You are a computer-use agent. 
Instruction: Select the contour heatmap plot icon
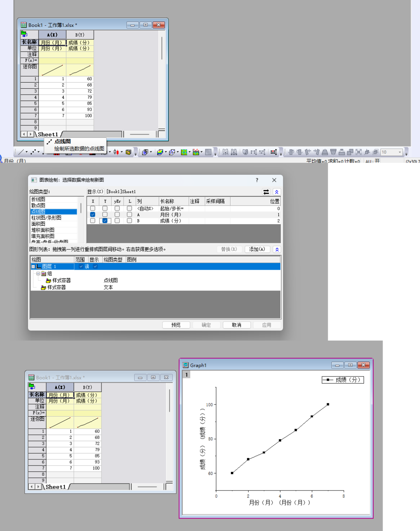coord(184,152)
